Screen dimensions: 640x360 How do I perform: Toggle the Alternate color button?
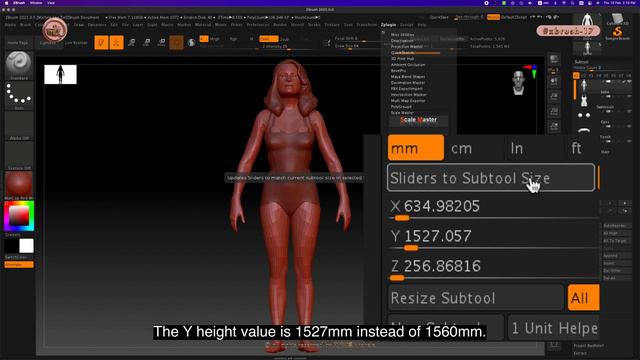(x=19, y=264)
